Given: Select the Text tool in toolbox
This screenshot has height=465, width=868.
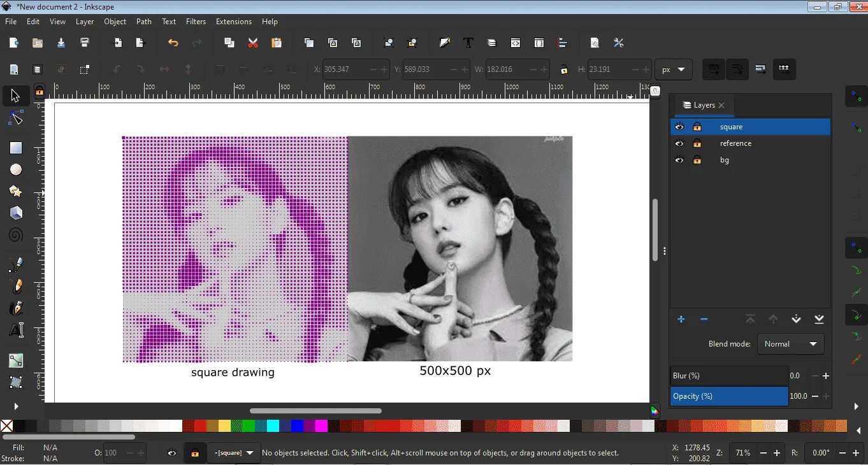Looking at the screenshot, I should [x=16, y=330].
